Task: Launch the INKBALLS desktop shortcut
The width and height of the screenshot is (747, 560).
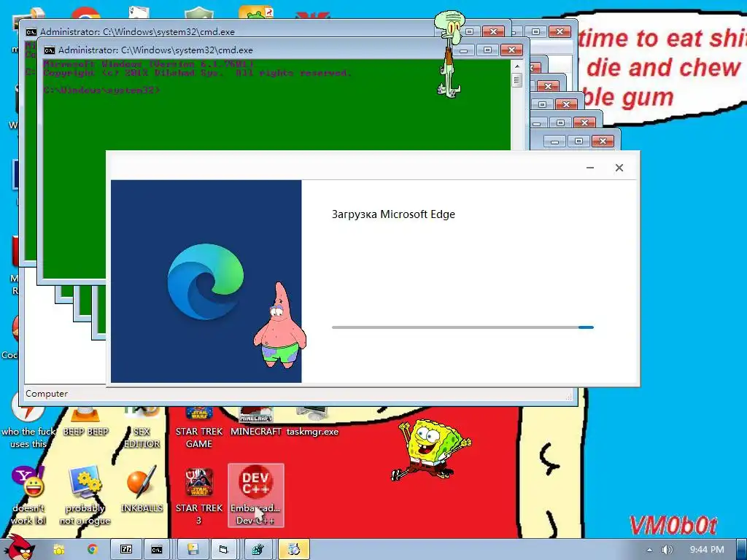Action: pyautogui.click(x=142, y=489)
